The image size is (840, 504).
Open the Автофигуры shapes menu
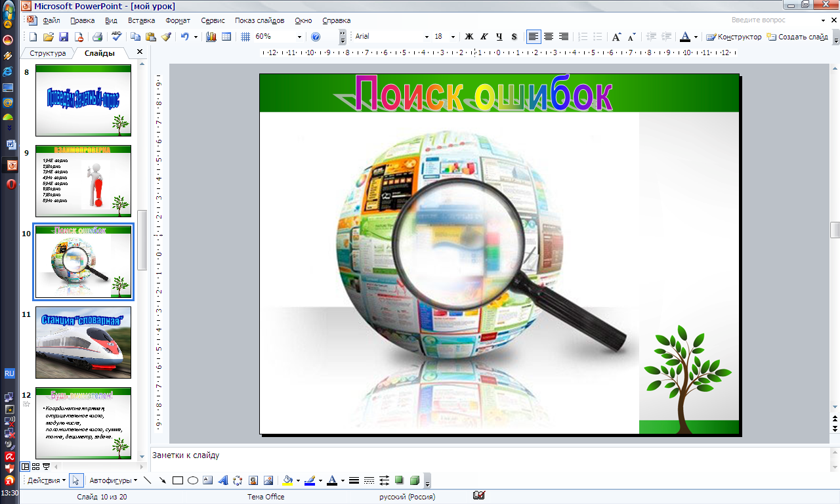113,480
